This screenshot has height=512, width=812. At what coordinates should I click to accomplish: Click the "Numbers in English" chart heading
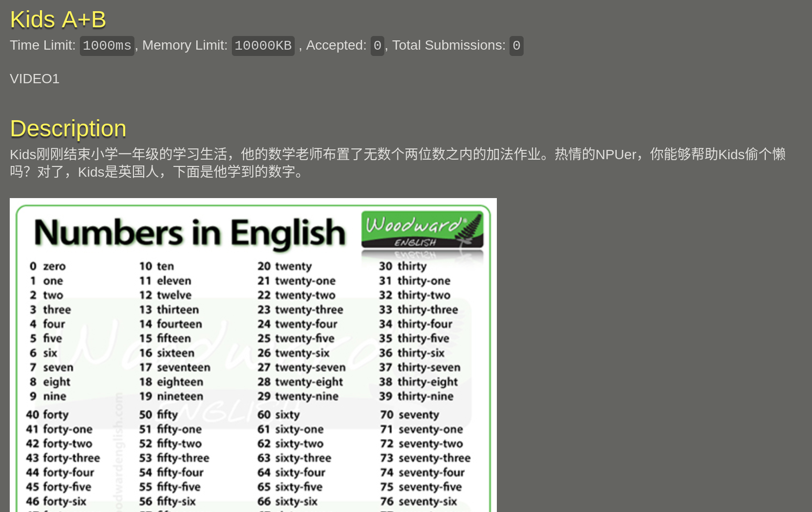[x=190, y=234]
